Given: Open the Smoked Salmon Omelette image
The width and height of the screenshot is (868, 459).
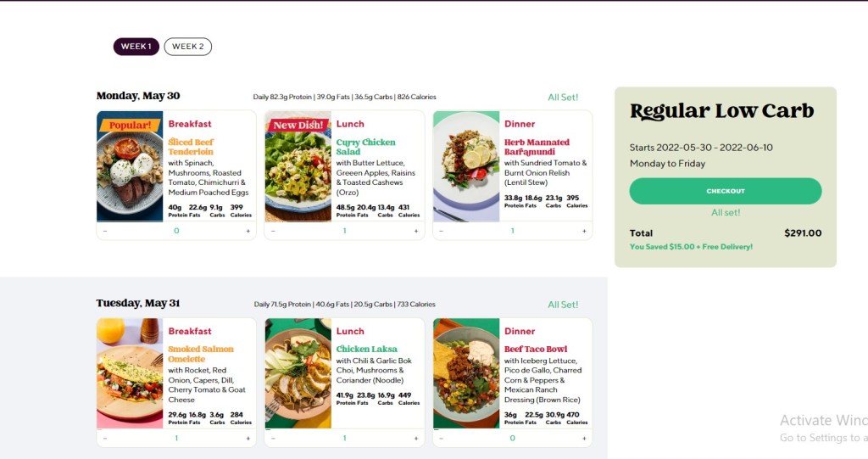Looking at the screenshot, I should pyautogui.click(x=130, y=373).
